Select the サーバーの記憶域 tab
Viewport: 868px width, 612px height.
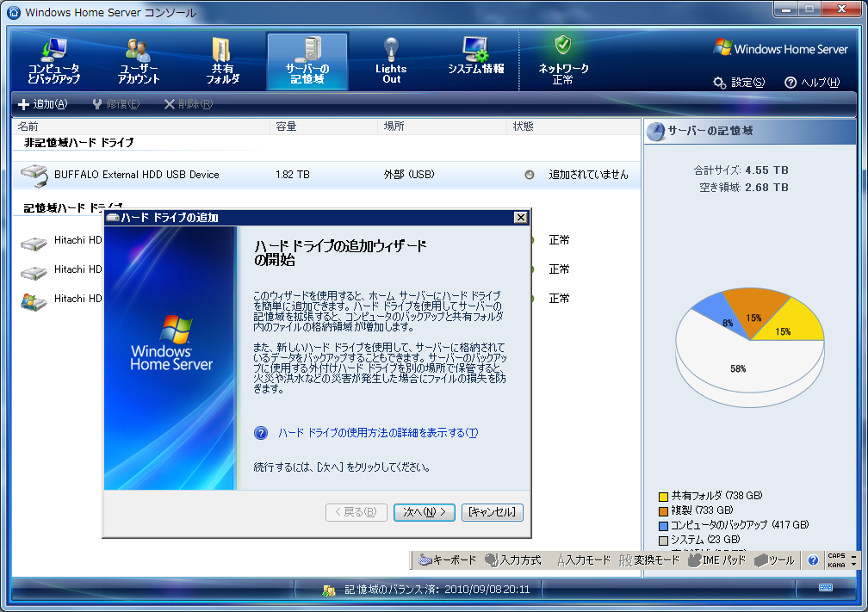[x=307, y=61]
